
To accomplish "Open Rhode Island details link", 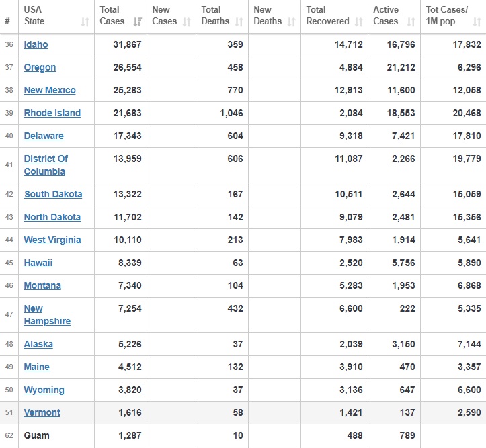I will tap(52, 114).
